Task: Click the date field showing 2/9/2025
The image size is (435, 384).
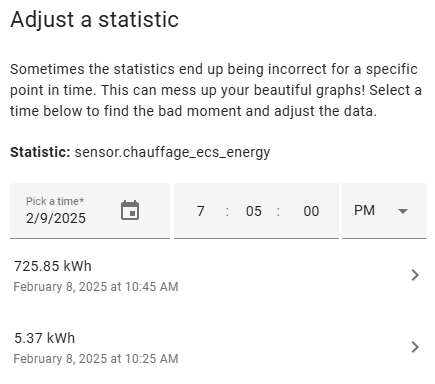Action: click(90, 211)
